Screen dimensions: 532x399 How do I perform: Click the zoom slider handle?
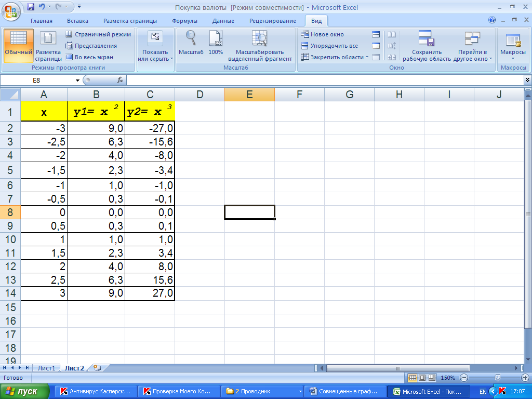497,378
